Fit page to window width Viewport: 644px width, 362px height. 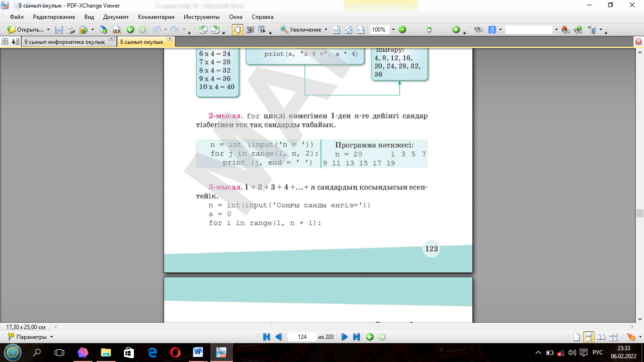361,30
